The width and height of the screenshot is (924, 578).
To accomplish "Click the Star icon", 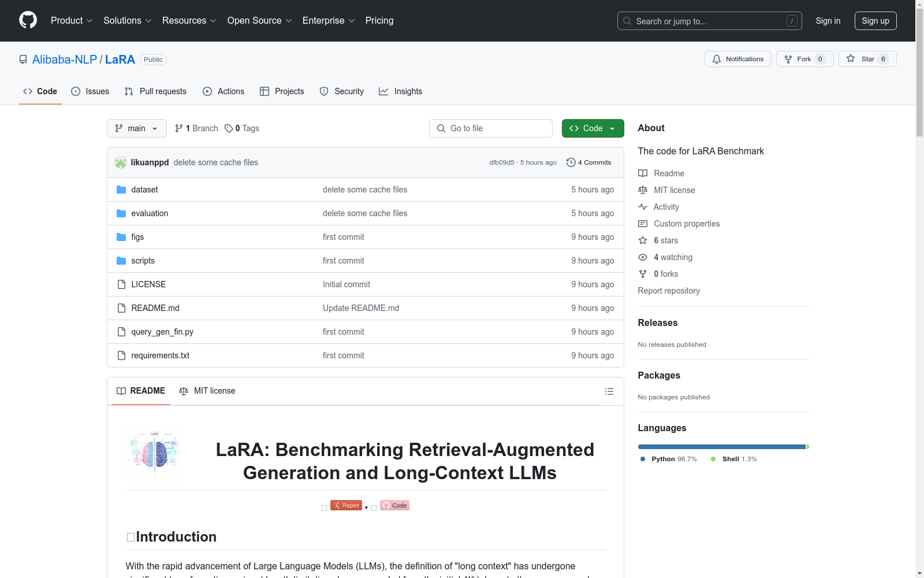I will (x=851, y=58).
